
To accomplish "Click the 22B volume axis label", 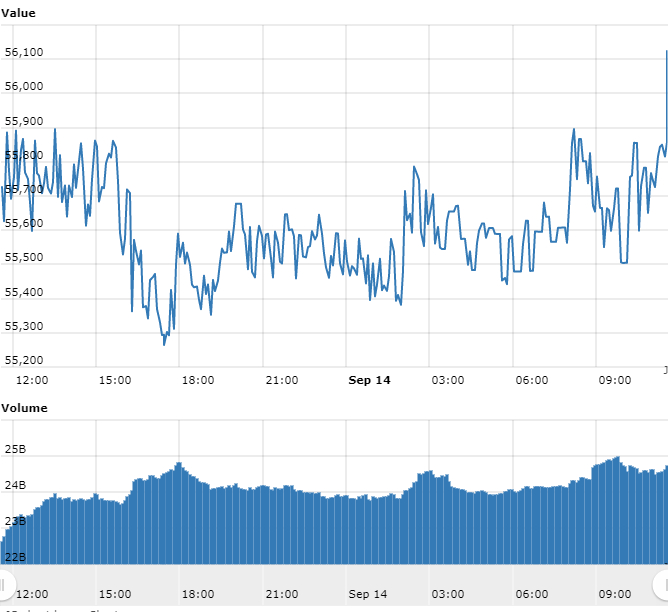I will (x=15, y=557).
